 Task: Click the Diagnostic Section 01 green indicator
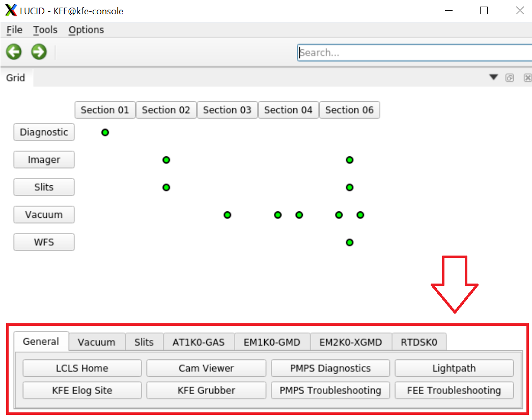point(105,132)
